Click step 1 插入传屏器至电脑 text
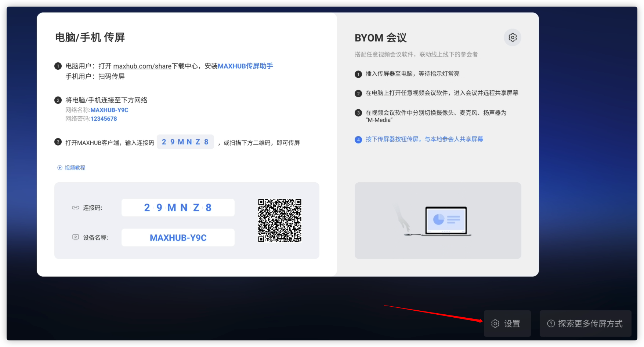Image resolution: width=644 pixels, height=347 pixels. coord(412,74)
